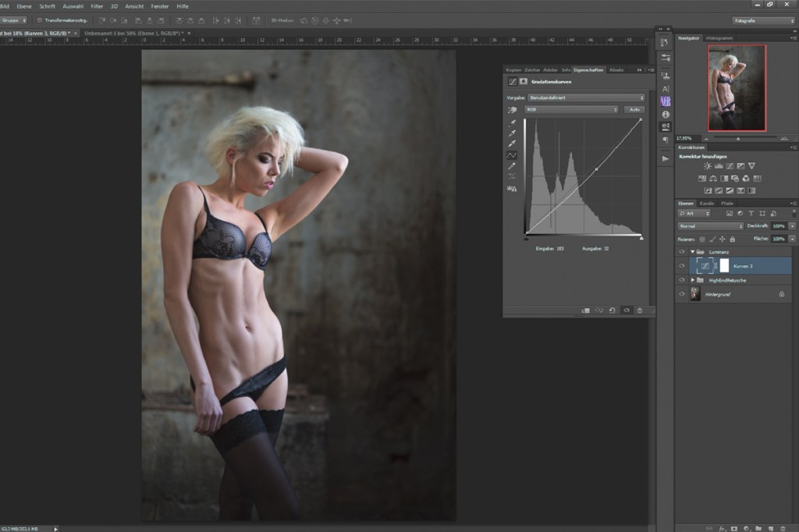Click the white point slider under the curve

[x=641, y=238]
